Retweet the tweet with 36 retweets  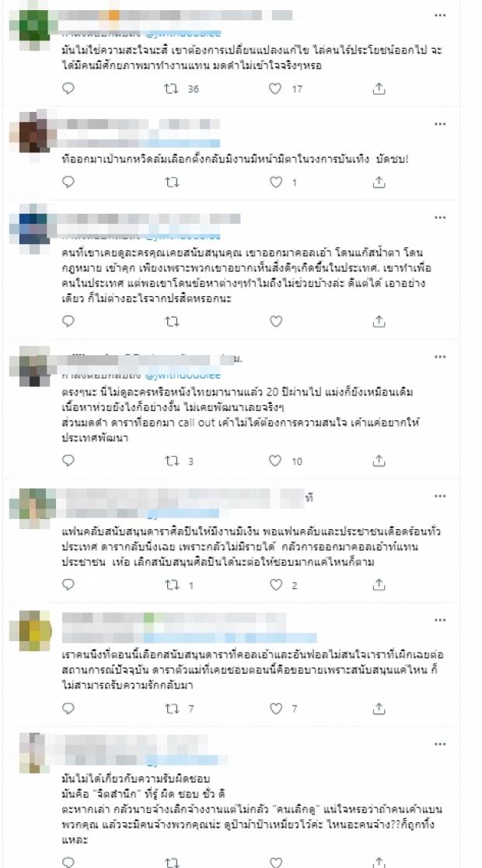click(x=172, y=89)
